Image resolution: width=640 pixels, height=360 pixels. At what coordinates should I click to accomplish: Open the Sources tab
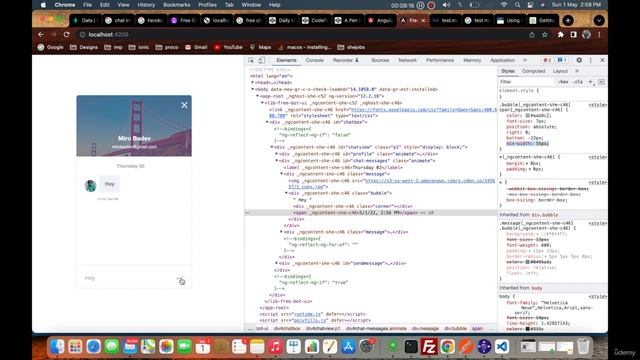click(x=380, y=60)
